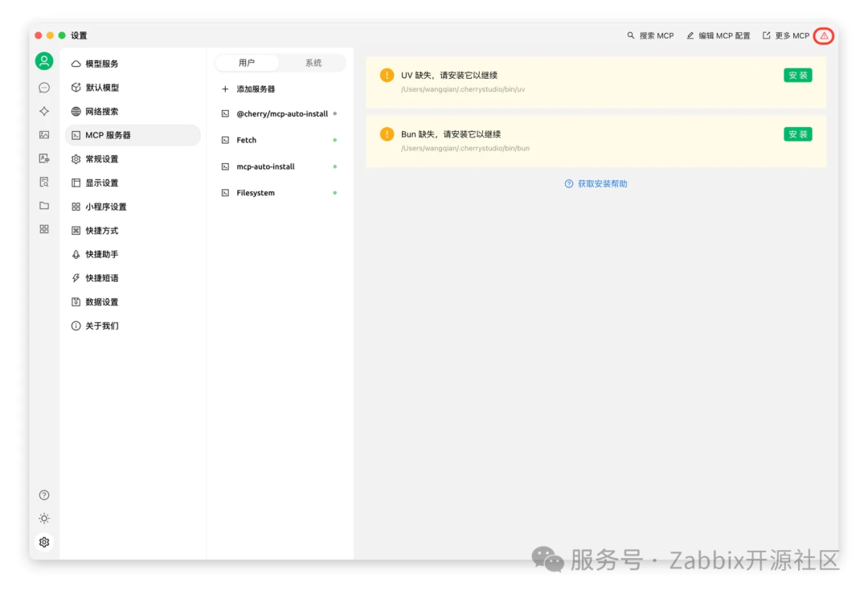Open the chat bubble icon in sidebar
The height and width of the screenshot is (595, 868).
[44, 87]
